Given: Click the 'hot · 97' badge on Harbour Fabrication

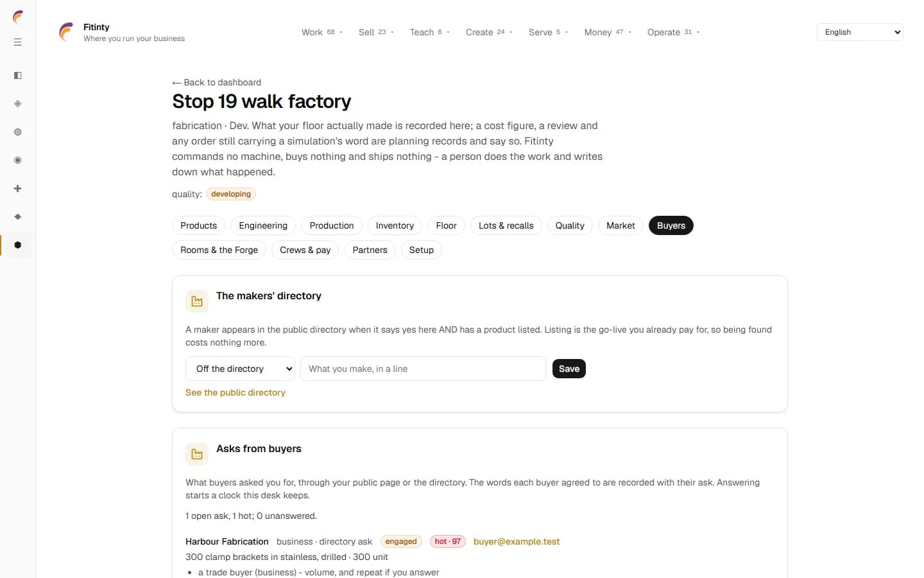Looking at the screenshot, I should [x=448, y=541].
